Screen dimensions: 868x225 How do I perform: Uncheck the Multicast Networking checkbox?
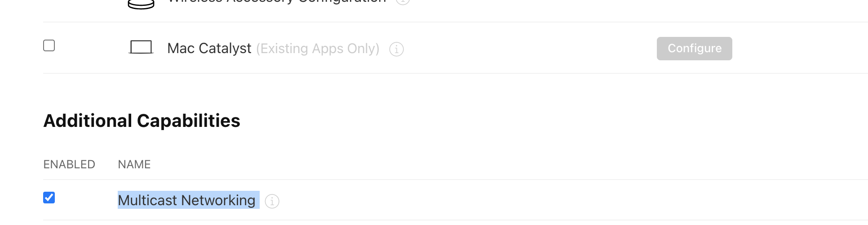point(49,198)
